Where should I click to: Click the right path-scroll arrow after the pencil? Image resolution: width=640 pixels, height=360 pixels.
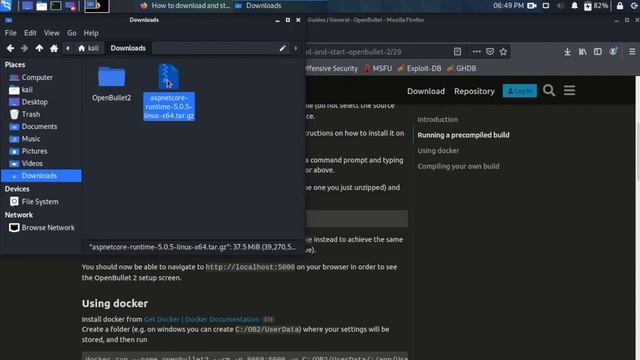[x=296, y=48]
